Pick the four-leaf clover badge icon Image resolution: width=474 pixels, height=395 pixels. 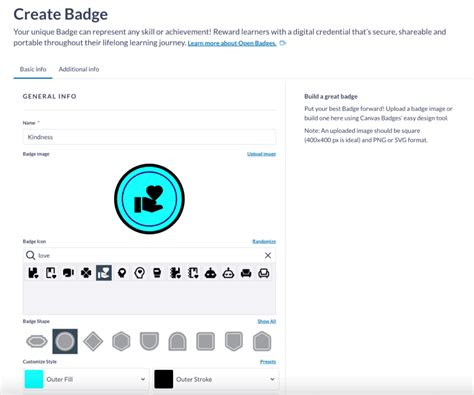pyautogui.click(x=86, y=273)
